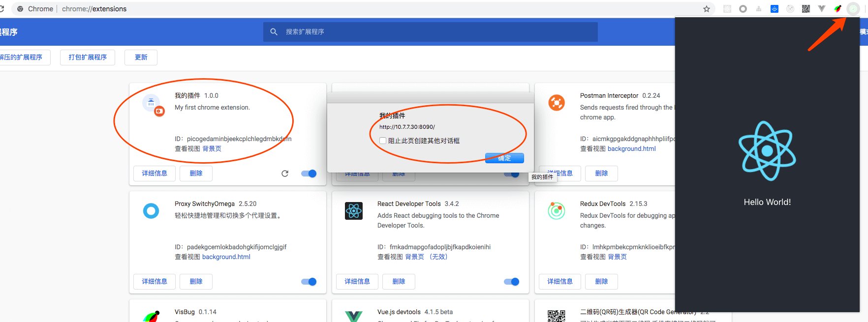Open 背景页 link for React Developer Tools

[414, 257]
